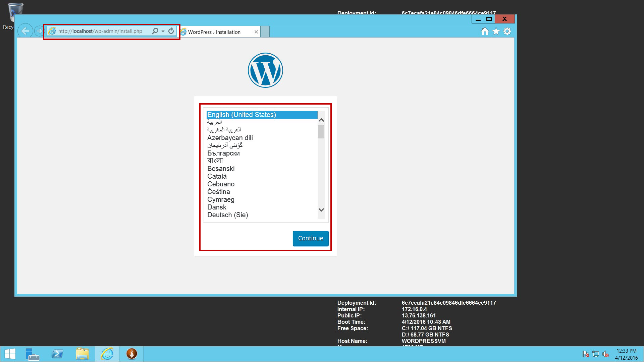
Task: Click the Continue button
Action: pos(311,238)
